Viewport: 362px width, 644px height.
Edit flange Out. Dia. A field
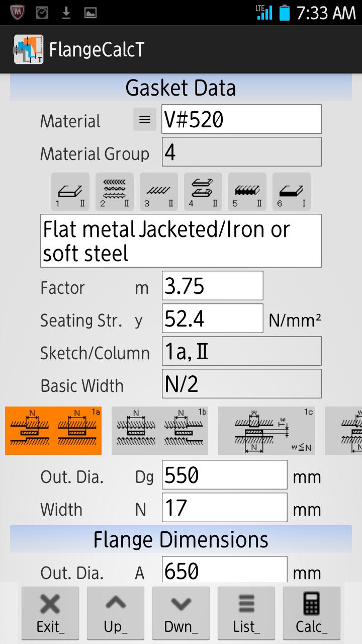pos(225,570)
